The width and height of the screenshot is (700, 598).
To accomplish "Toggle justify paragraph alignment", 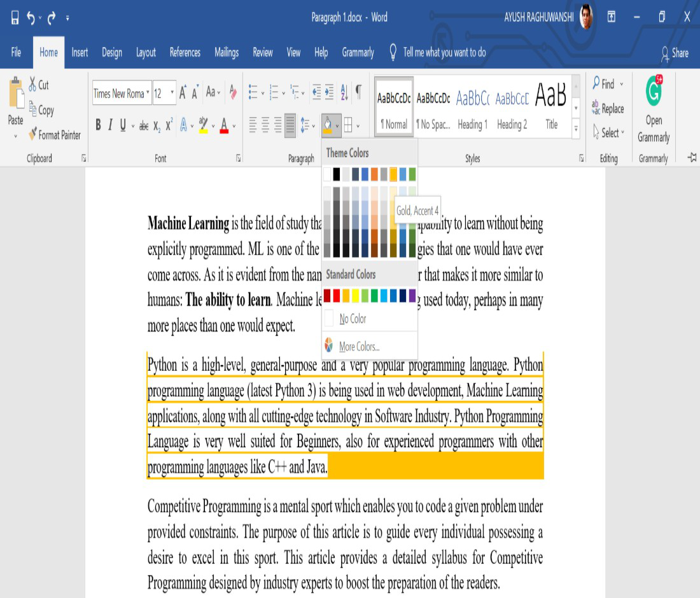I will (290, 125).
